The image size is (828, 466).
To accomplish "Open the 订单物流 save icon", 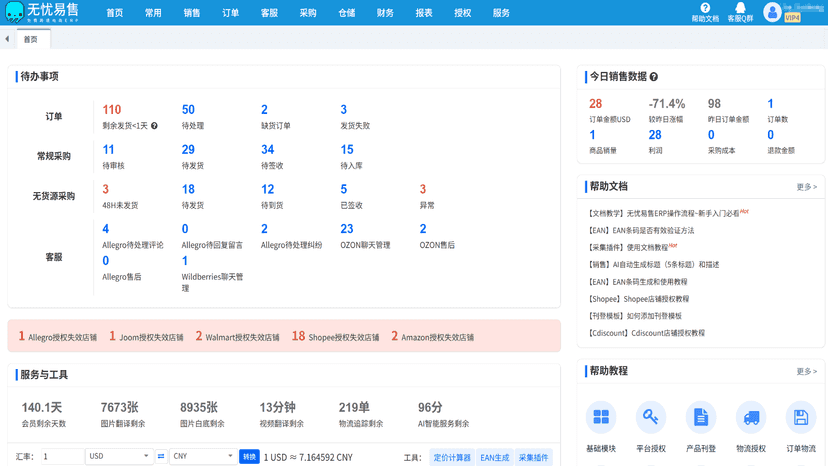I will pos(801,417).
